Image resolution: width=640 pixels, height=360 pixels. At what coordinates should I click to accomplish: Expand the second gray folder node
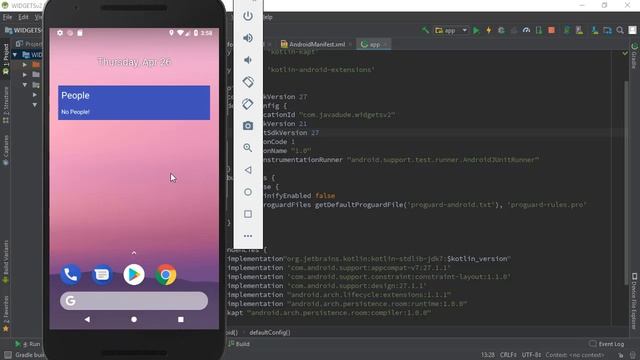coord(25,75)
